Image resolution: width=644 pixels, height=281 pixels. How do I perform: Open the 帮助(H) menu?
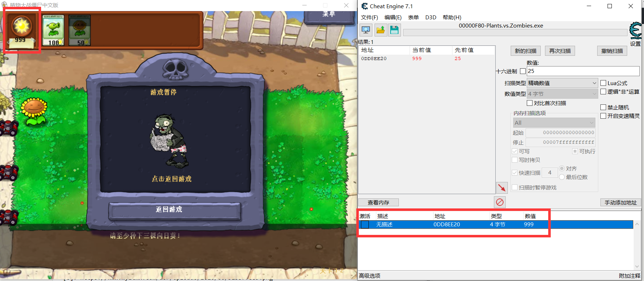[x=452, y=18]
